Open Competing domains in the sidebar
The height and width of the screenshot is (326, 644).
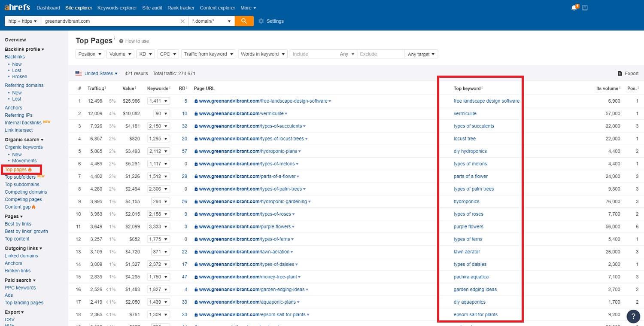[x=26, y=192]
